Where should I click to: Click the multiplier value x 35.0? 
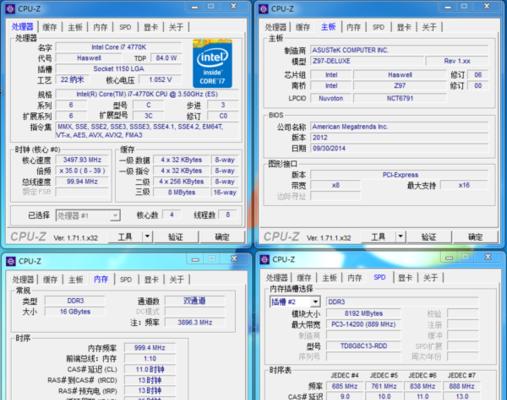[x=82, y=171]
